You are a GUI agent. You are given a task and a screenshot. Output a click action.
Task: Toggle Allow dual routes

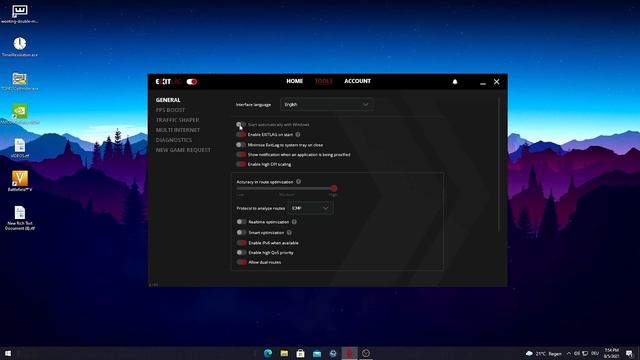tap(242, 262)
